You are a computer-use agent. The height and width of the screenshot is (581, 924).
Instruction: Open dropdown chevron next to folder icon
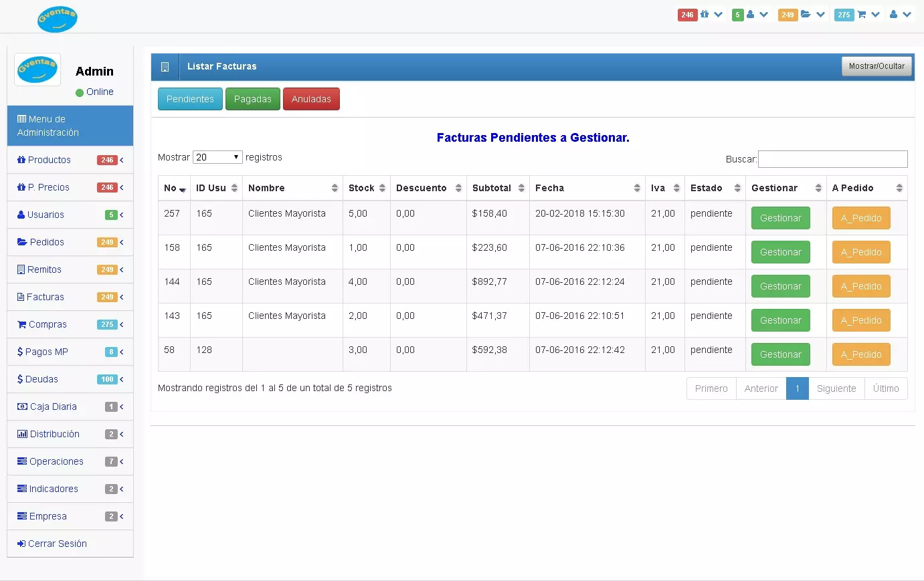point(820,14)
